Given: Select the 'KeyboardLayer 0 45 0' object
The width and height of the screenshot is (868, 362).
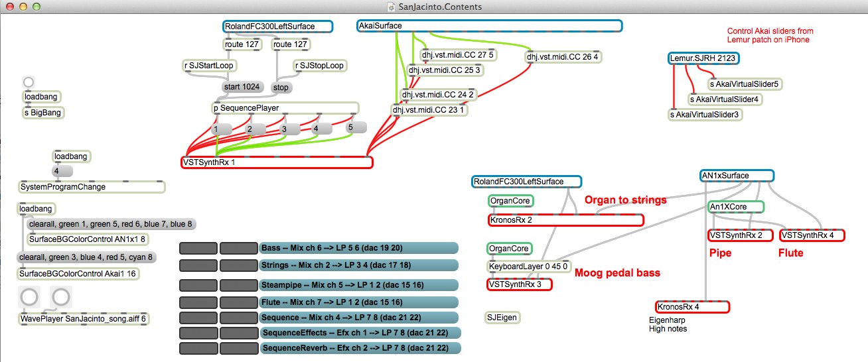Looking at the screenshot, I should pos(528,267).
